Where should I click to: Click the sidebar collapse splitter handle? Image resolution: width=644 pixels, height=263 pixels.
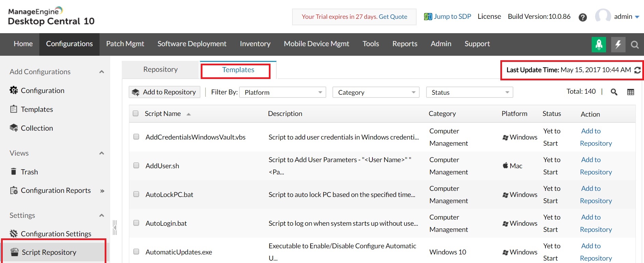pyautogui.click(x=115, y=227)
